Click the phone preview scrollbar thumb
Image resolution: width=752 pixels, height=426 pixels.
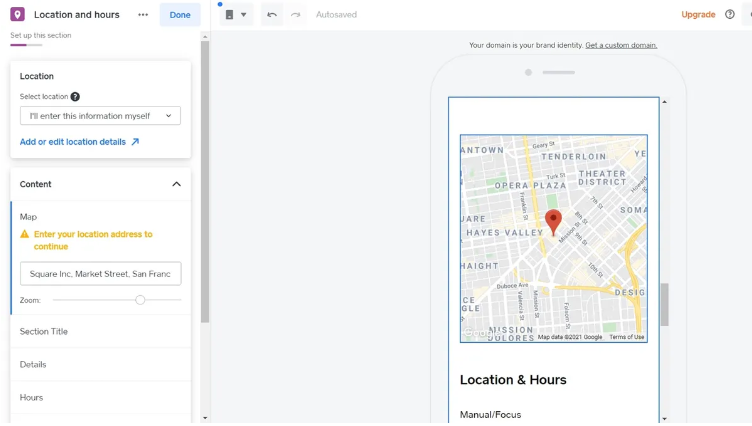point(664,305)
